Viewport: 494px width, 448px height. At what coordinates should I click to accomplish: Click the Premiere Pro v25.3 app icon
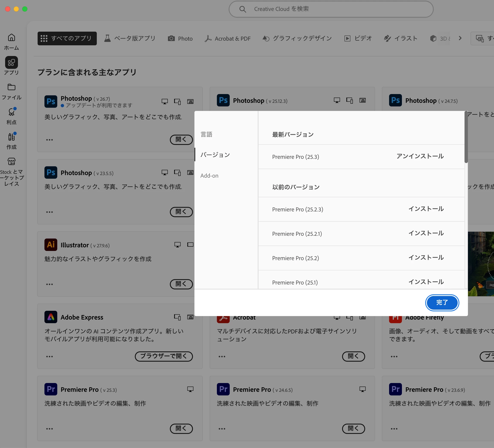pyautogui.click(x=51, y=389)
